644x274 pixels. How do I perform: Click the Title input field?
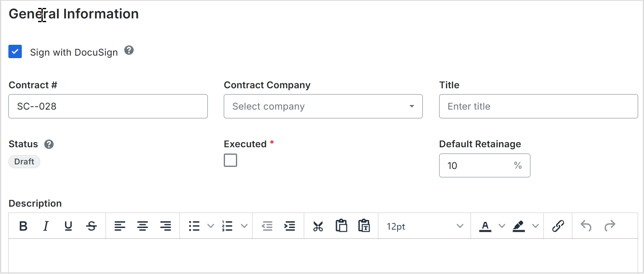(x=538, y=106)
